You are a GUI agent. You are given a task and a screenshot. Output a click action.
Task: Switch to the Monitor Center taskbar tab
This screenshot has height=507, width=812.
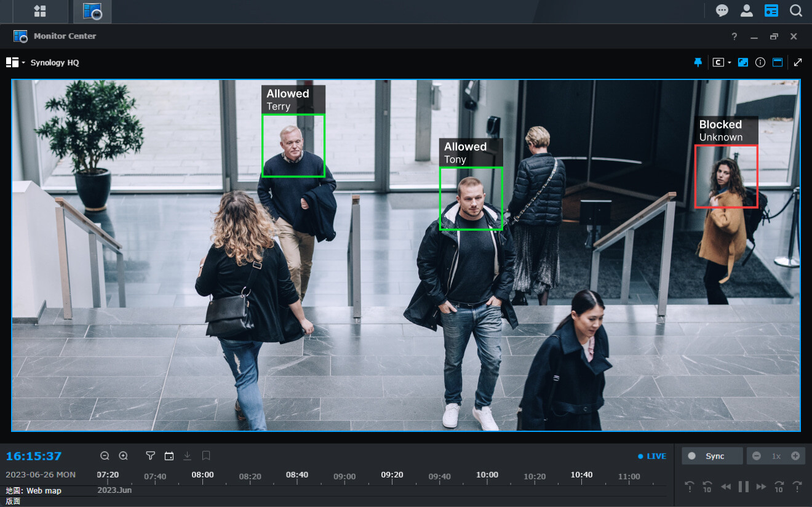pos(92,11)
